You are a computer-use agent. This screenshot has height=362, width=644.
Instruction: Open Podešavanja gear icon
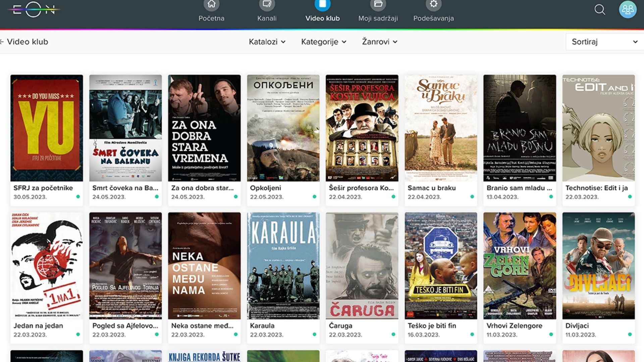coord(433,5)
